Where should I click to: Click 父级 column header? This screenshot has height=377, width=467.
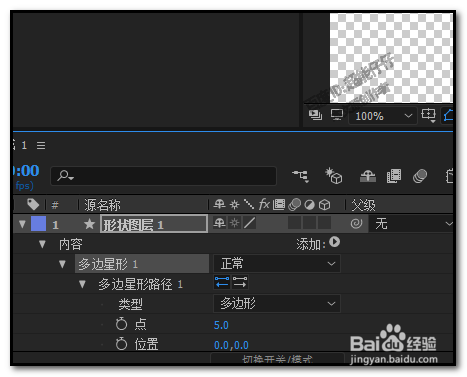coord(363,205)
